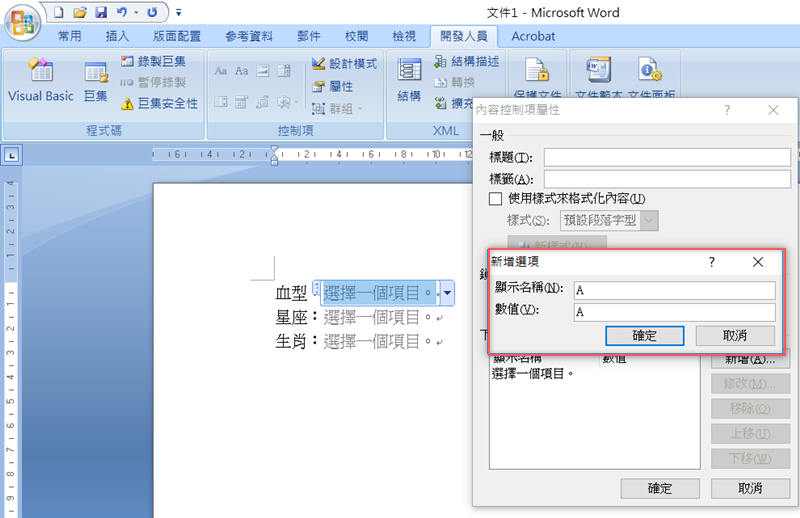Click 星座 placeholder 選擇一個項目
Viewport: 800px width, 518px height.
click(378, 317)
